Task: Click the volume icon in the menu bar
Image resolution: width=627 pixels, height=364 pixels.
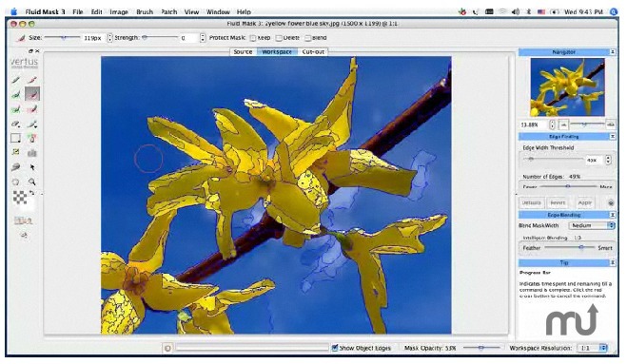Action: point(516,12)
